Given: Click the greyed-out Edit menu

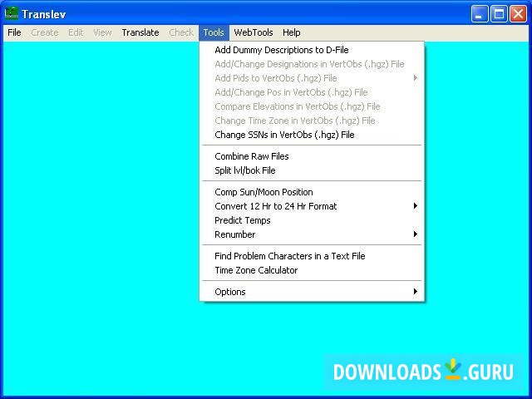Looking at the screenshot, I should click(76, 32).
